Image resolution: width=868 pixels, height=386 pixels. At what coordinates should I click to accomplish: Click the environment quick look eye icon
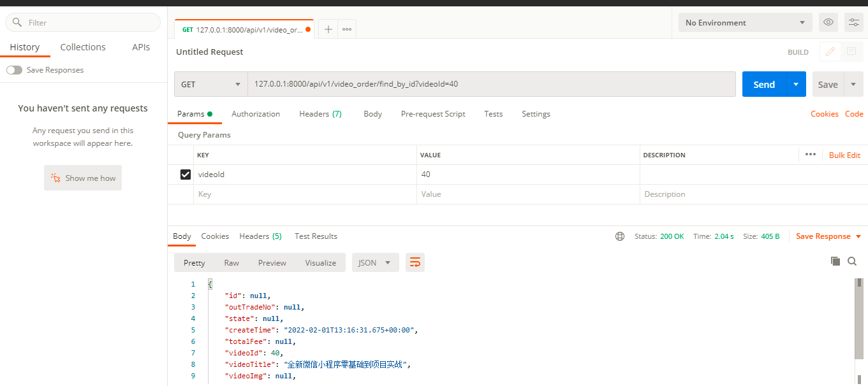828,22
